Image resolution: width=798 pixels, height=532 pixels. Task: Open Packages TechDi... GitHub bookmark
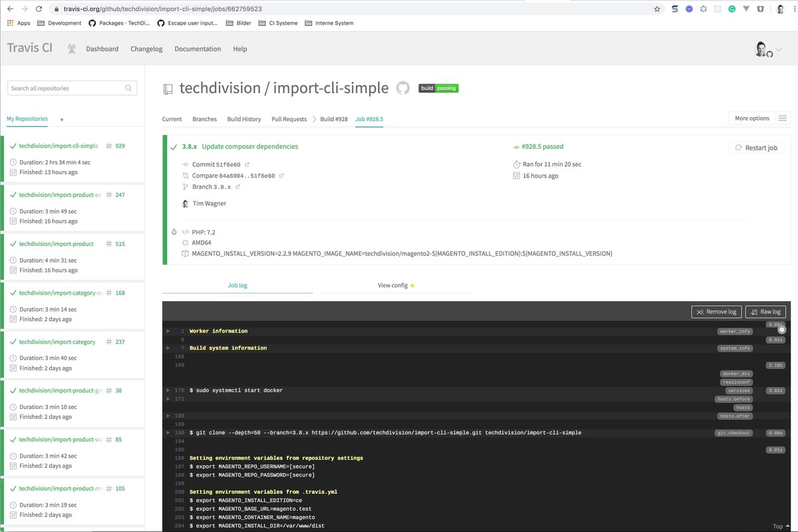coord(119,23)
